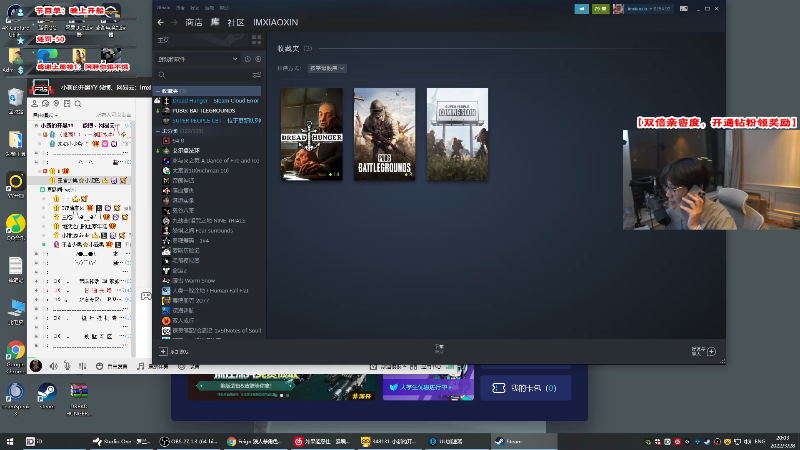Click the search magnifier in YY toolbar
The width and height of the screenshot is (800, 450).
(78, 104)
